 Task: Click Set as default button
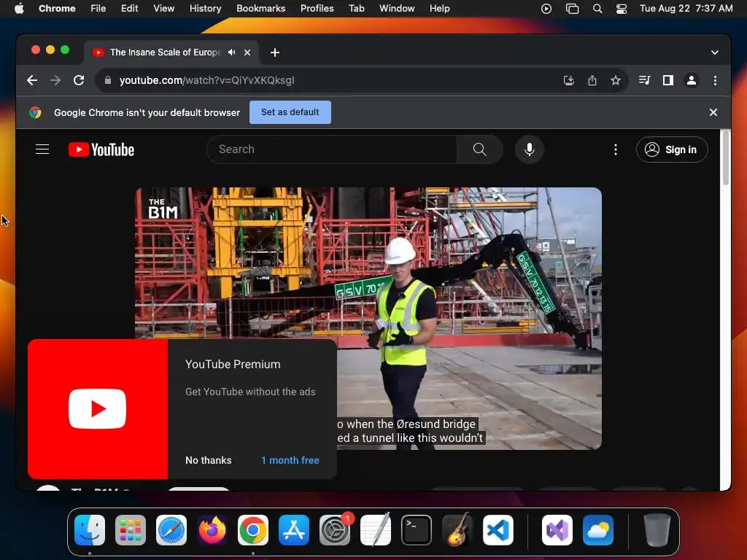click(x=290, y=112)
